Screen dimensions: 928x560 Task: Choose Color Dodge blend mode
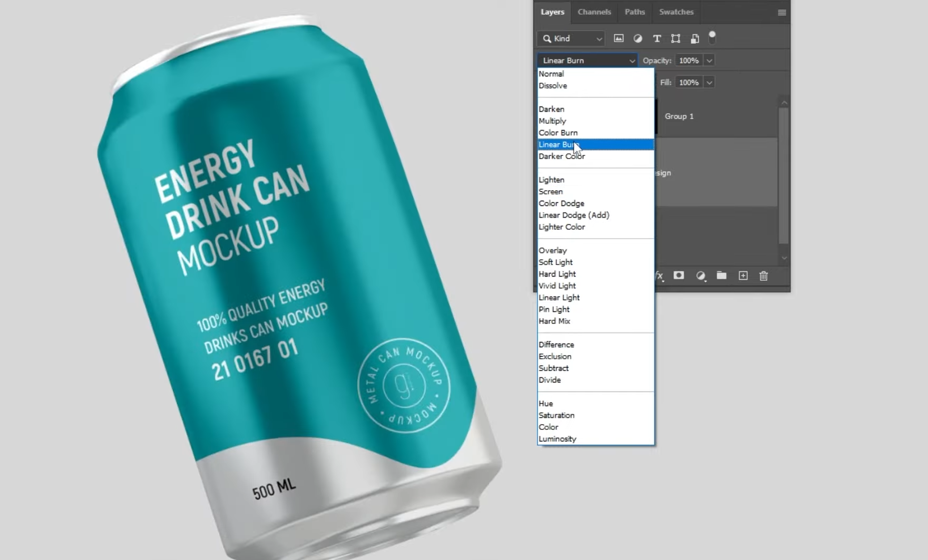[x=595, y=203]
